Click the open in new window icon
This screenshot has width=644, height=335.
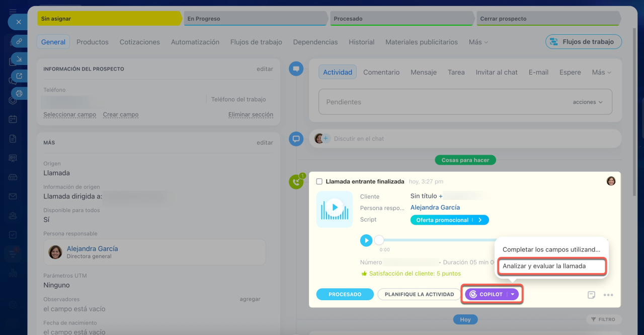pyautogui.click(x=19, y=76)
